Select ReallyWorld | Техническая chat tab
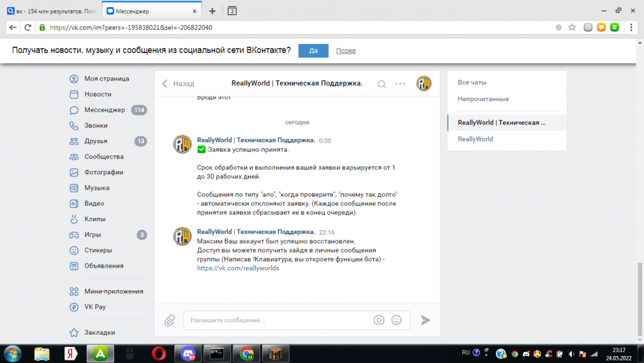644x363 pixels. 507,123
